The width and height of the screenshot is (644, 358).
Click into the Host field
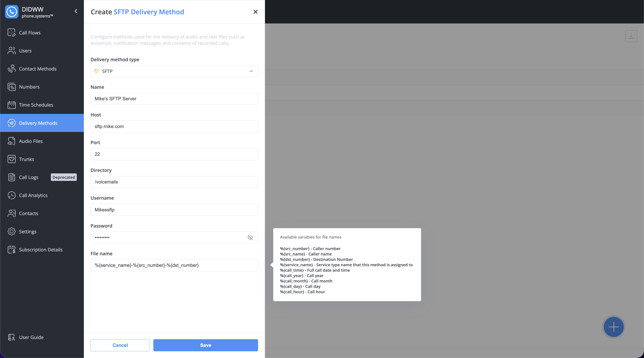tap(174, 126)
